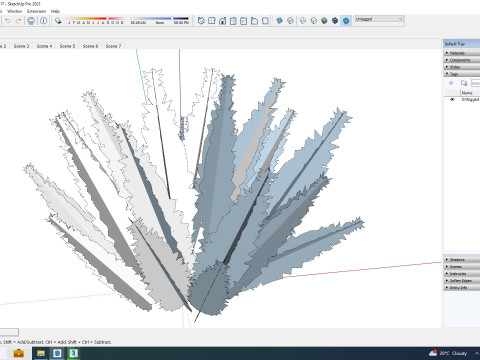The width and height of the screenshot is (480, 360).
Task: Collapse the Tags panel
Action: click(x=462, y=74)
